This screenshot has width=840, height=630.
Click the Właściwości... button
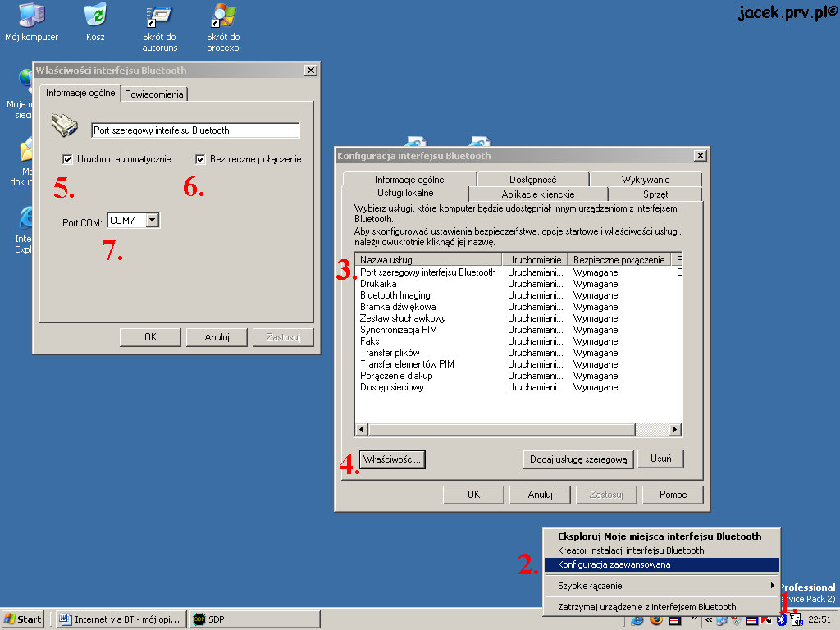pos(392,459)
